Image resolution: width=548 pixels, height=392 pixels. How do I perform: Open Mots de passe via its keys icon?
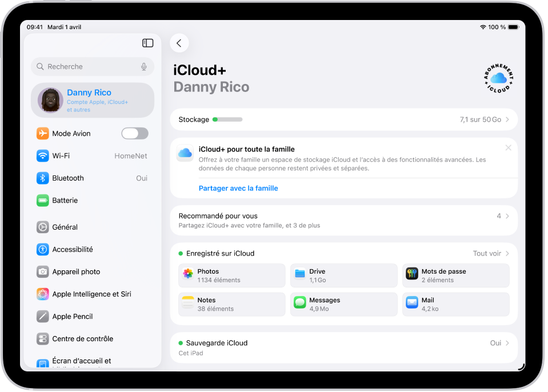[411, 272]
